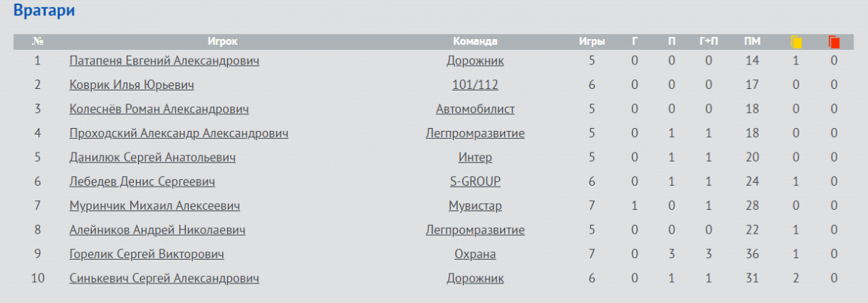The image size is (868, 303).
Task: Open team 101/112 link
Action: point(475,85)
